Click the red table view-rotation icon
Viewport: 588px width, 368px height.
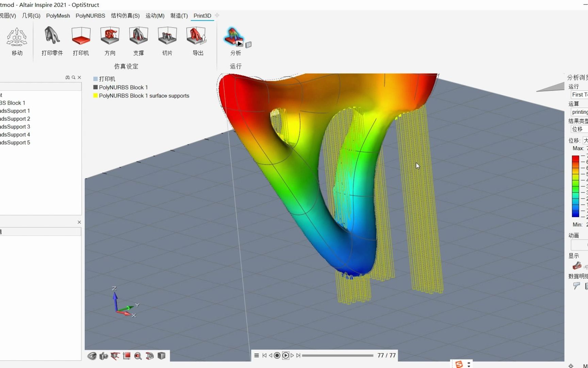[x=115, y=356]
